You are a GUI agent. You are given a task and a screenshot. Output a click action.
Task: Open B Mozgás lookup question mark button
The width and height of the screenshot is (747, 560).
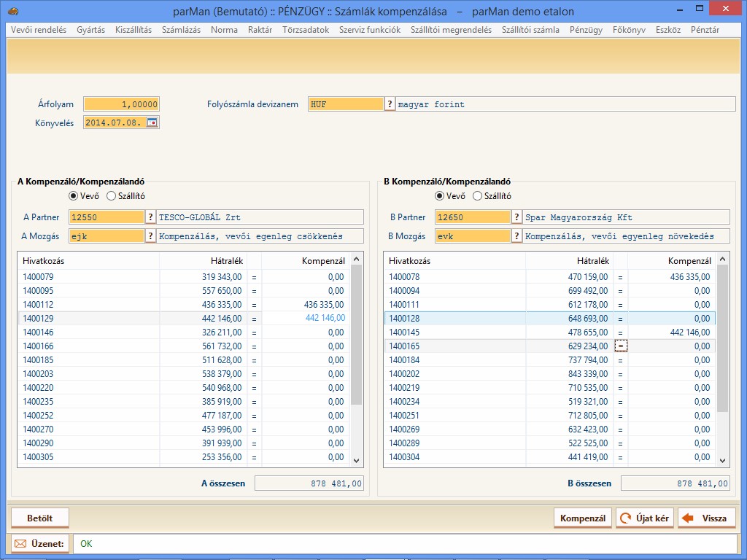pos(517,236)
